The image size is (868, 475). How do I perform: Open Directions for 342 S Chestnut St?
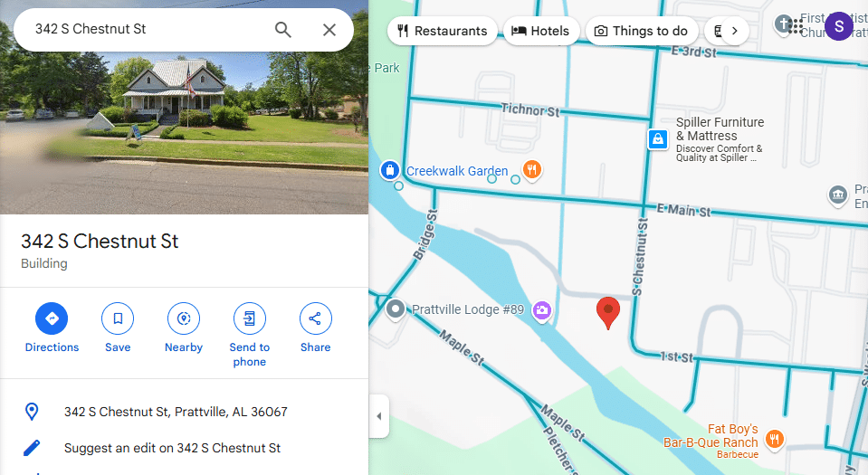click(52, 318)
